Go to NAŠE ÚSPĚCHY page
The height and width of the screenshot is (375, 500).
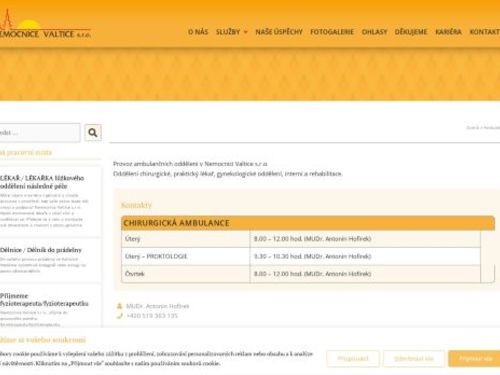pyautogui.click(x=279, y=32)
